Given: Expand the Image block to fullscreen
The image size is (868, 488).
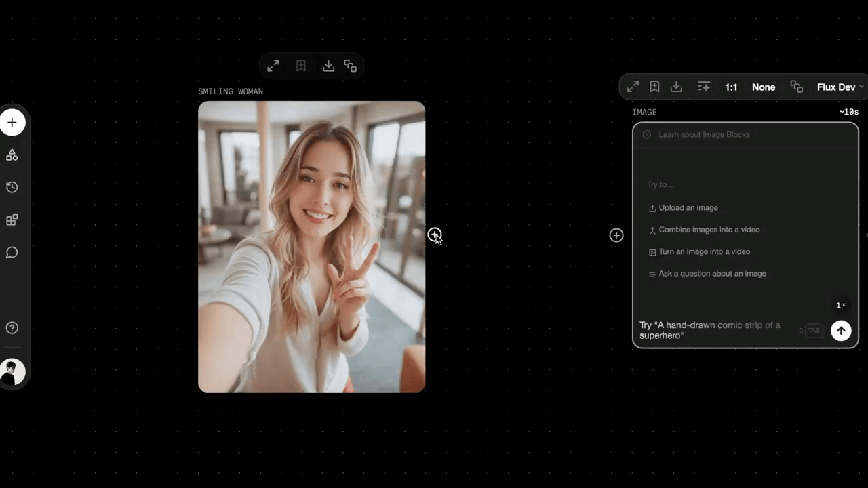Looking at the screenshot, I should (x=633, y=87).
